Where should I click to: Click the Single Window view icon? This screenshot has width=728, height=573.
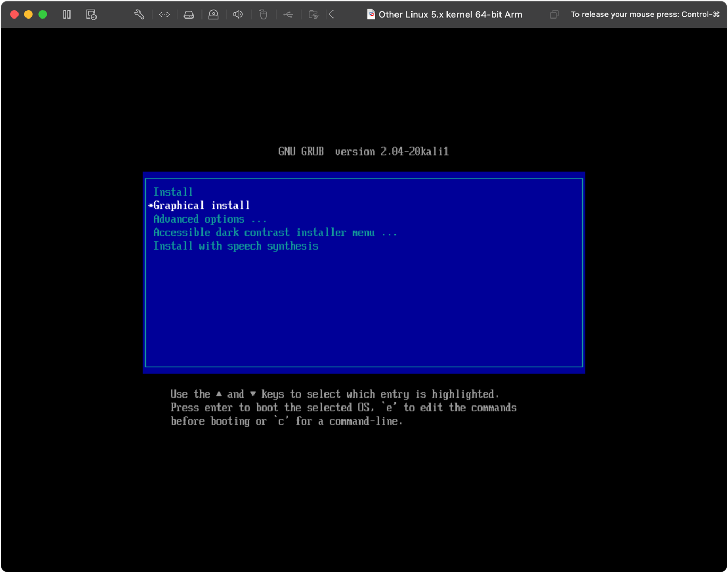tap(554, 14)
